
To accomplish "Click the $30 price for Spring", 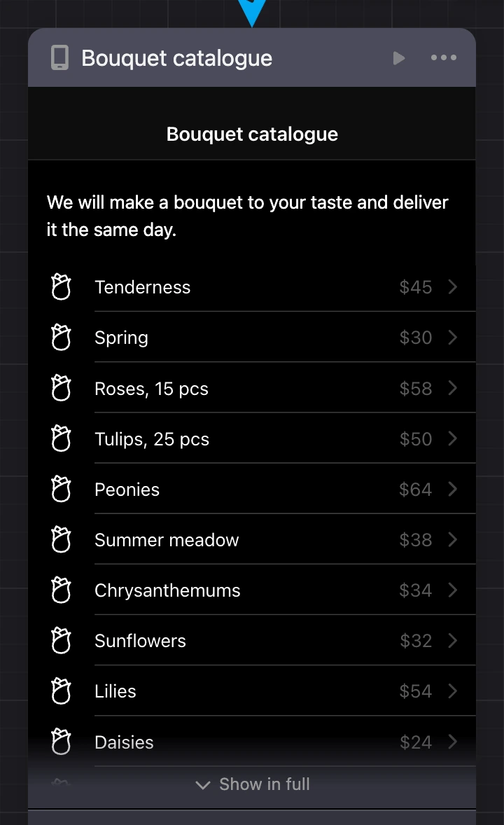I will point(416,338).
